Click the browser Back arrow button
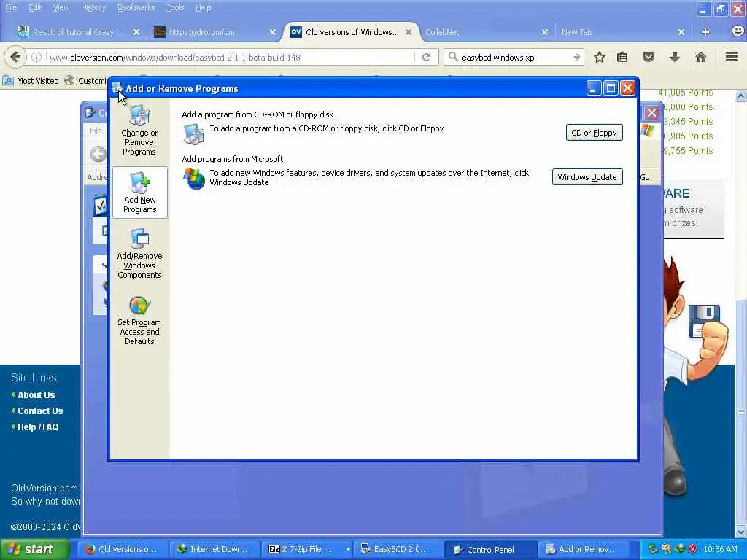Screen dimensions: 747x560 [x=15, y=57]
